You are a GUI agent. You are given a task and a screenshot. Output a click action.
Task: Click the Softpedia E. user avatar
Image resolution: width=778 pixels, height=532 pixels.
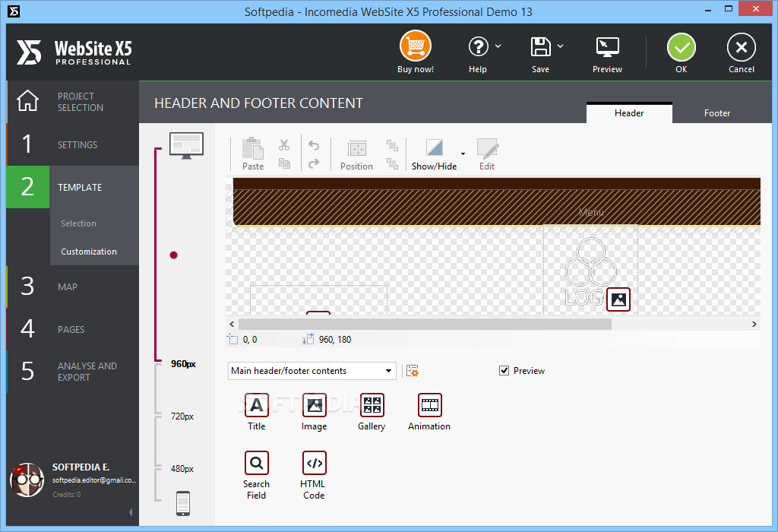[x=27, y=480]
